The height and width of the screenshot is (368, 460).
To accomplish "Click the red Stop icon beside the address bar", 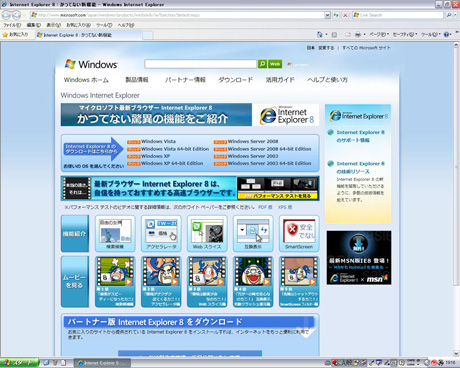I will (x=345, y=15).
